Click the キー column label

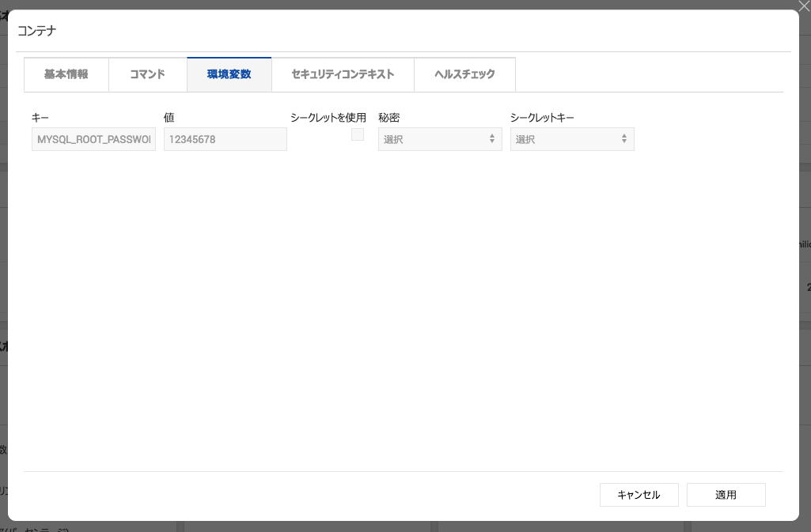click(x=40, y=118)
